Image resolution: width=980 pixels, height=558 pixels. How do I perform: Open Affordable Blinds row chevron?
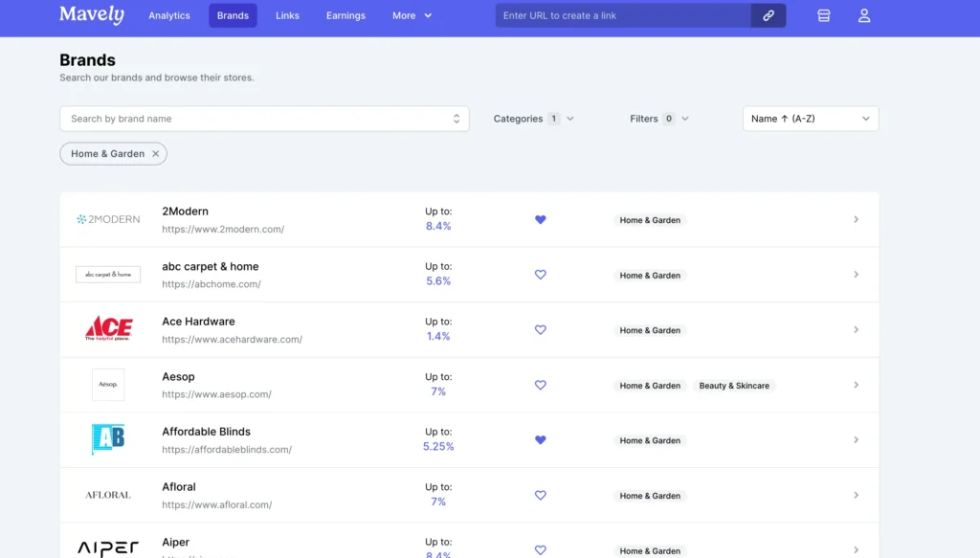(x=857, y=440)
